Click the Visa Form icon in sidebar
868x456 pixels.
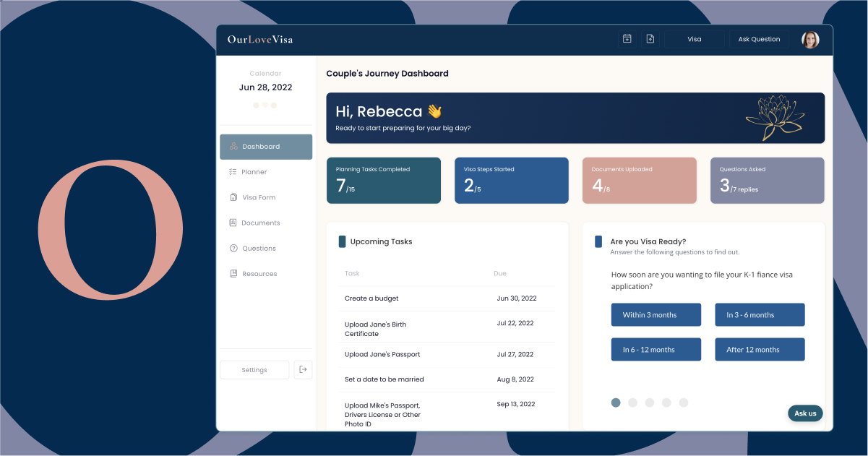coord(233,197)
